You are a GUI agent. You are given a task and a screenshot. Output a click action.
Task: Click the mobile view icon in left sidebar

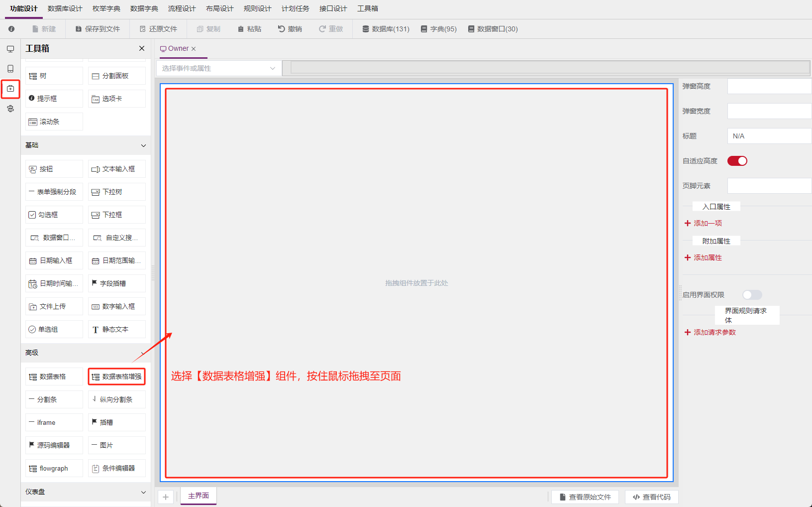coord(10,69)
